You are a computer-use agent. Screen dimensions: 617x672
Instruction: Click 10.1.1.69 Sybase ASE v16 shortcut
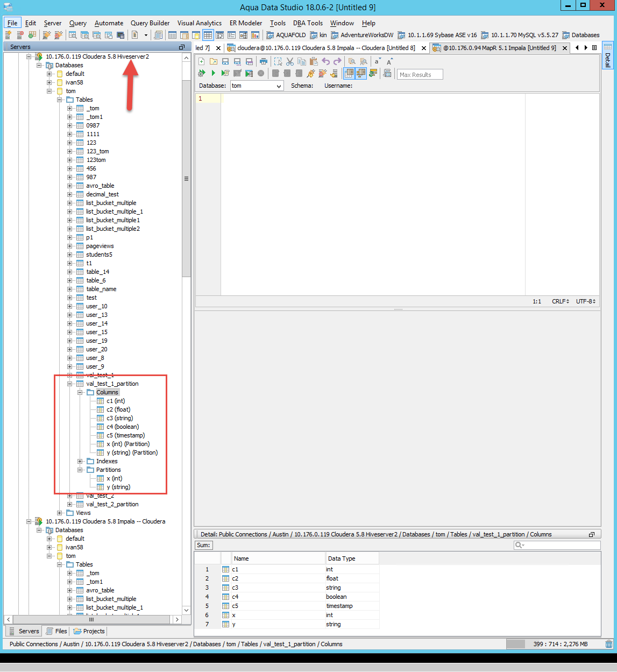437,35
